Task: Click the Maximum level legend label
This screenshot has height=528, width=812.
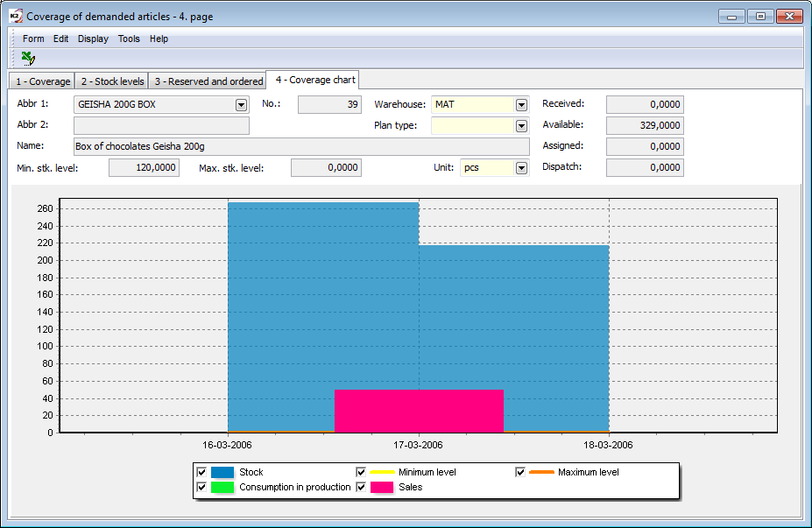Action: pyautogui.click(x=589, y=472)
